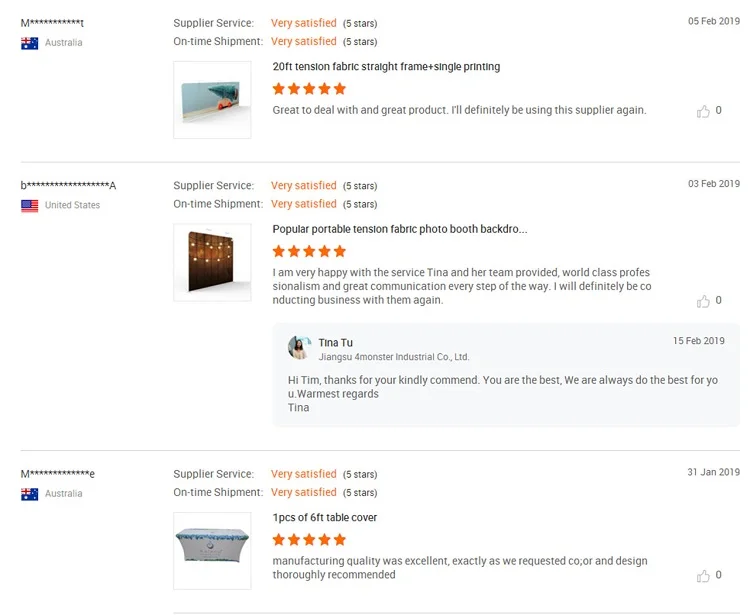The height and width of the screenshot is (615, 750).
Task: Open Popular portable tension fabric photo booth link
Action: coord(399,229)
